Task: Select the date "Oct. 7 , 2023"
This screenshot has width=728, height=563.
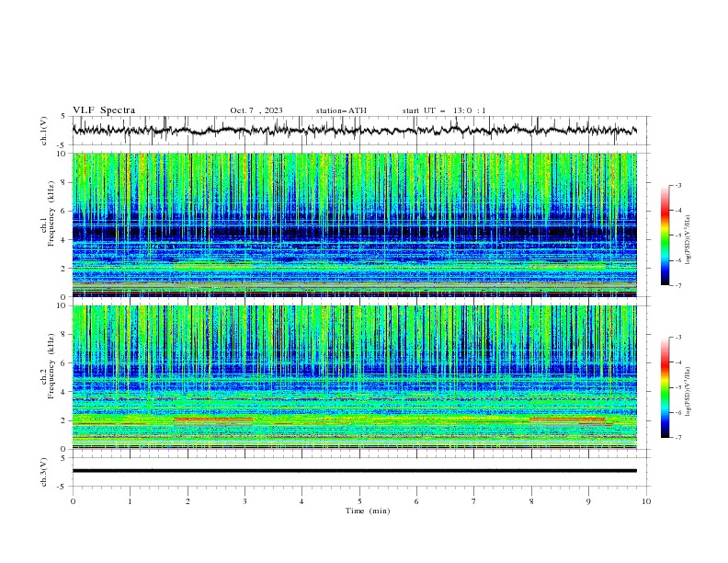Action: pos(256,110)
